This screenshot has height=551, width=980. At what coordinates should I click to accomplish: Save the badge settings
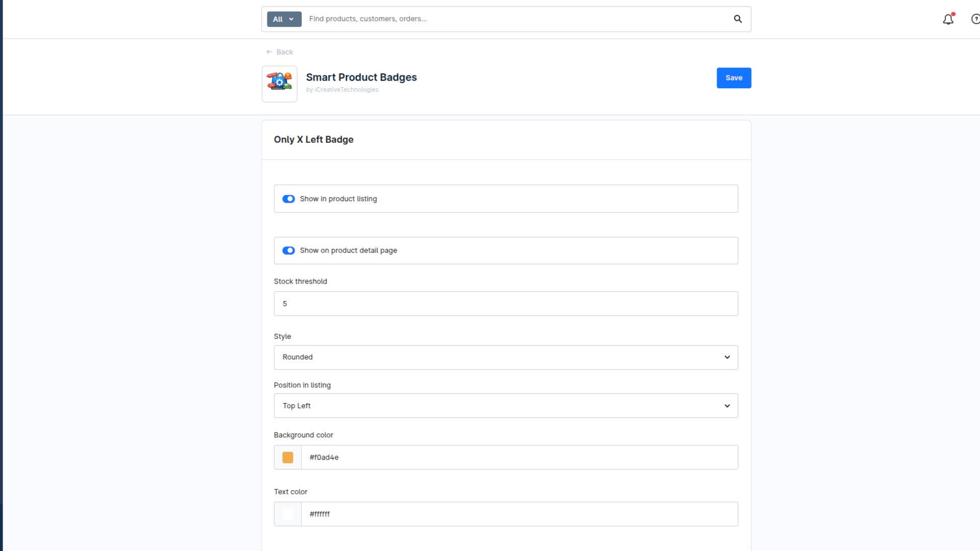click(x=733, y=78)
